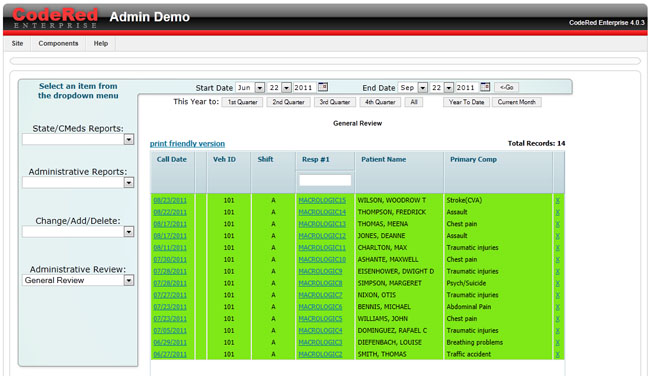
Task: Delete the EISENHOWER, DWIGHT D record via X
Action: point(558,272)
